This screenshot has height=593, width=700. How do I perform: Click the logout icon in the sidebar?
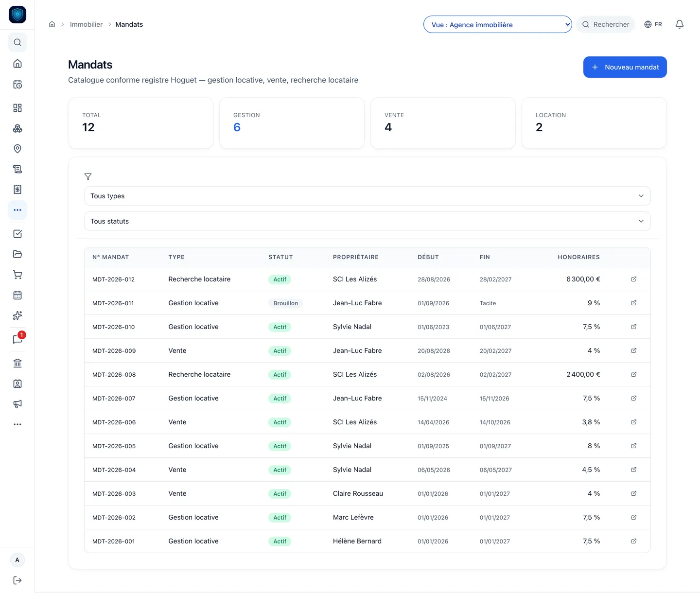(17, 580)
